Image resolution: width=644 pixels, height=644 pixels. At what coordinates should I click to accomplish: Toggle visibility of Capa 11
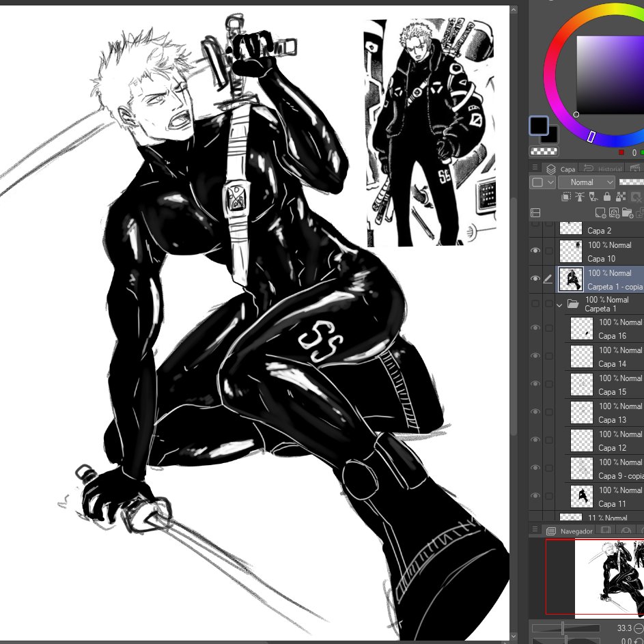tap(535, 496)
